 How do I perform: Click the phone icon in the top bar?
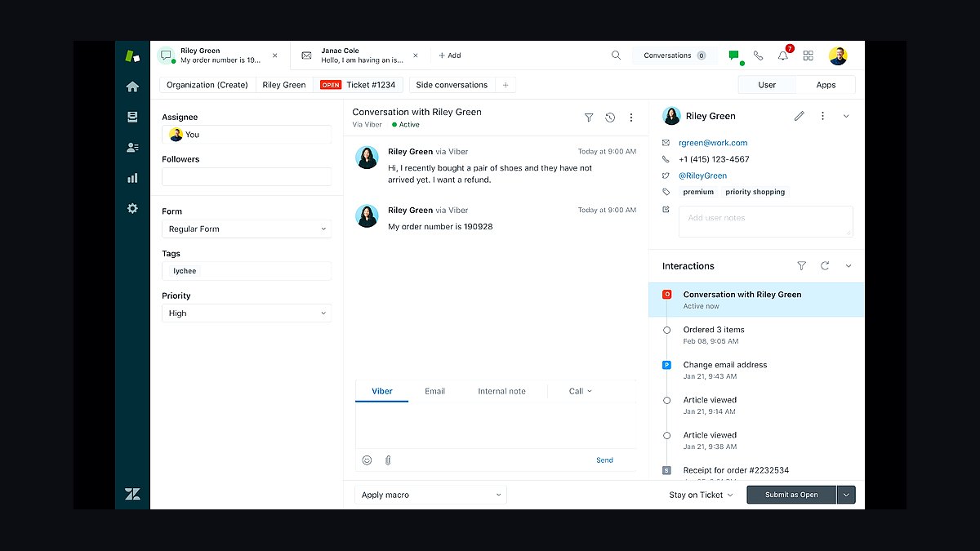pos(759,56)
